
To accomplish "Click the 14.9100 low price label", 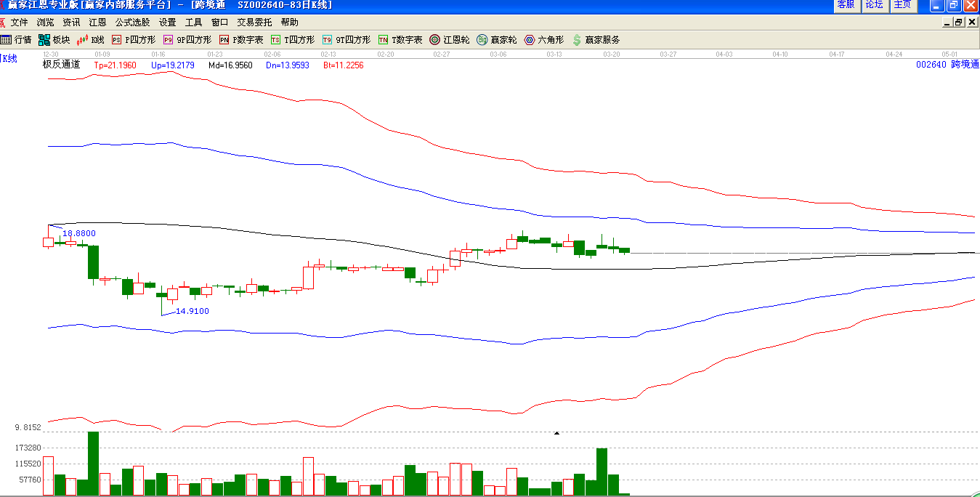I will 193,311.
